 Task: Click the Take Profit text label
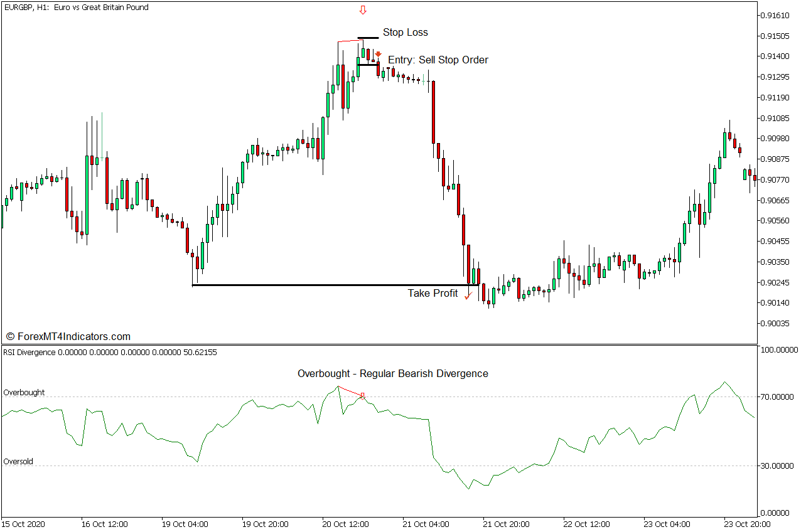431,293
